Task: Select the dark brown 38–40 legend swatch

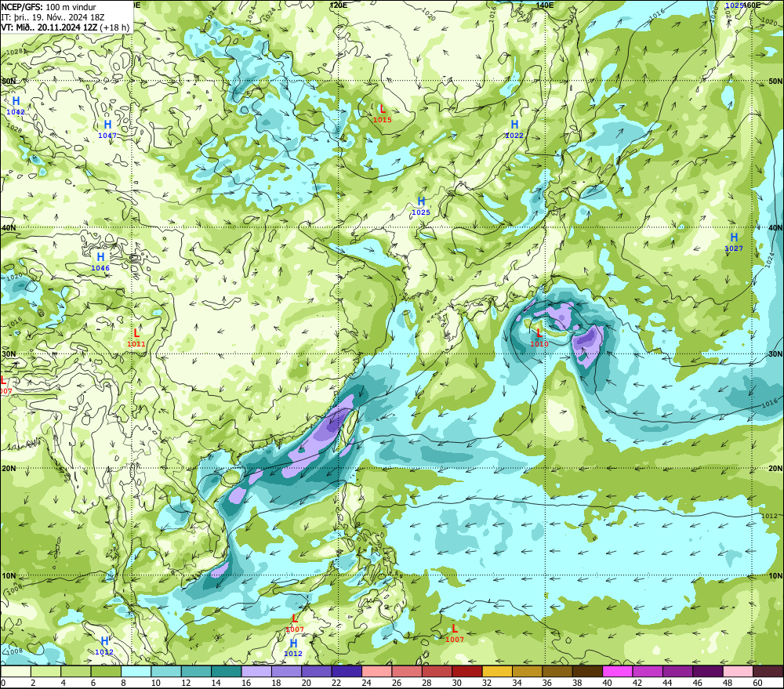Action: 587,671
